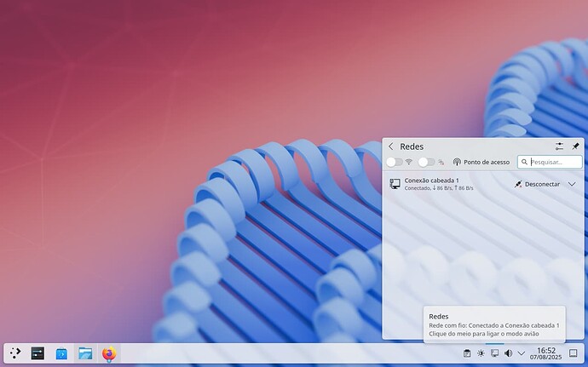Select the Conexão cabeada 1 network entry
This screenshot has height=367, width=588.
(443, 184)
